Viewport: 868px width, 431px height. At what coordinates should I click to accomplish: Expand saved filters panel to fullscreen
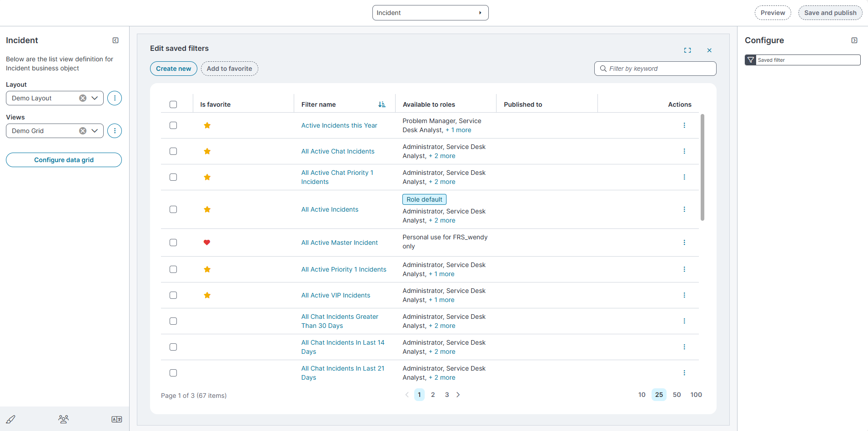click(x=687, y=50)
